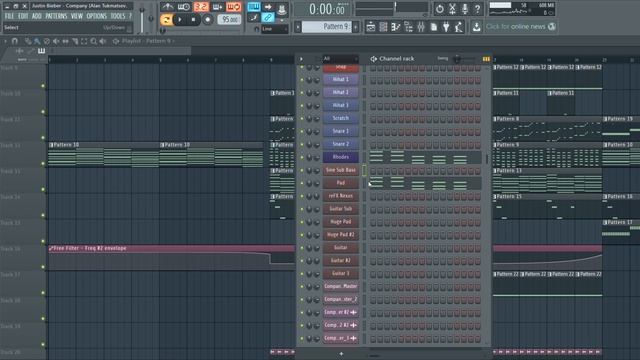The image size is (640, 360).
Task: Add a new channel with plus button
Action: [x=341, y=354]
